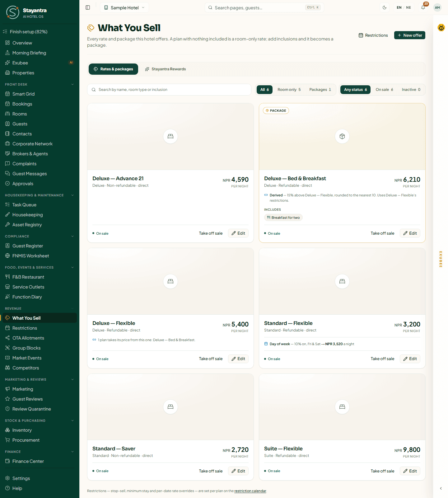Focus search by name or inclusion field
Screen dimensions: 448x498
[169, 90]
